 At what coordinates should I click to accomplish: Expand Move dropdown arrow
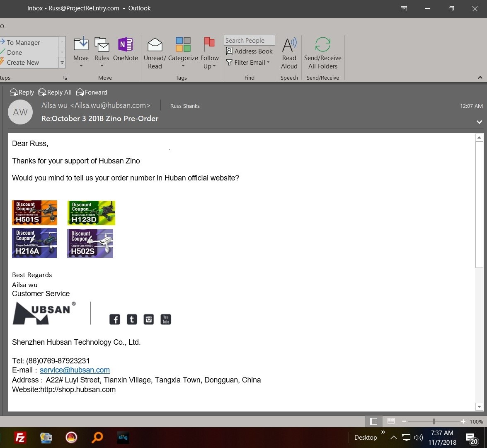pos(81,66)
